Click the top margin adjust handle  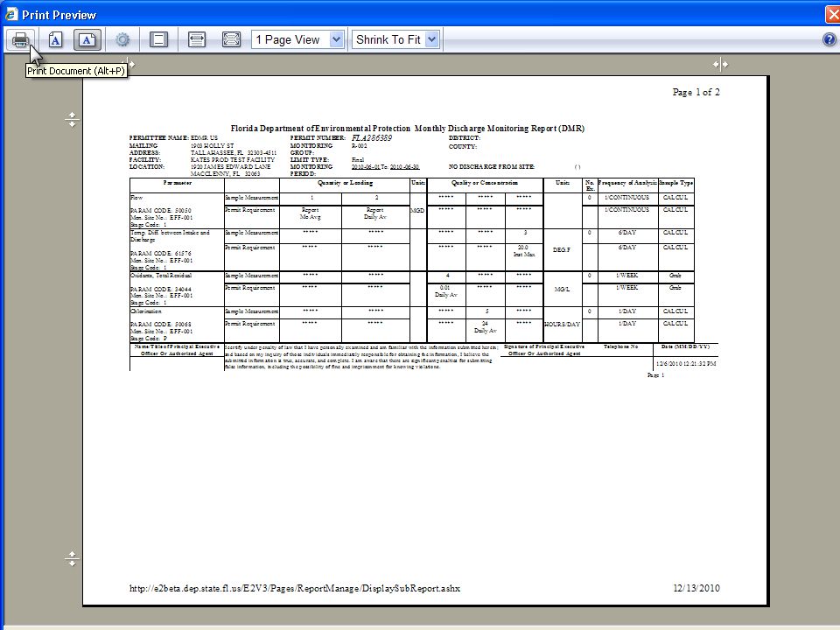72,120
